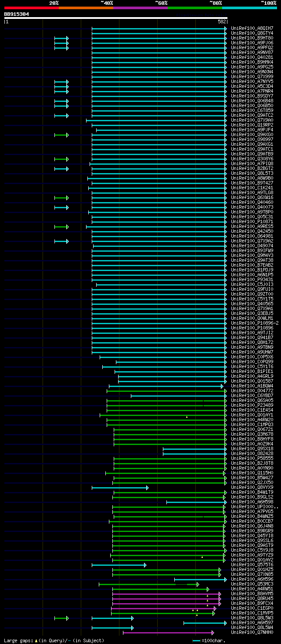Click purple bar for UniRef100_Q7NHH0
The height and width of the screenshot is (644, 281).
pyautogui.click(x=169, y=633)
